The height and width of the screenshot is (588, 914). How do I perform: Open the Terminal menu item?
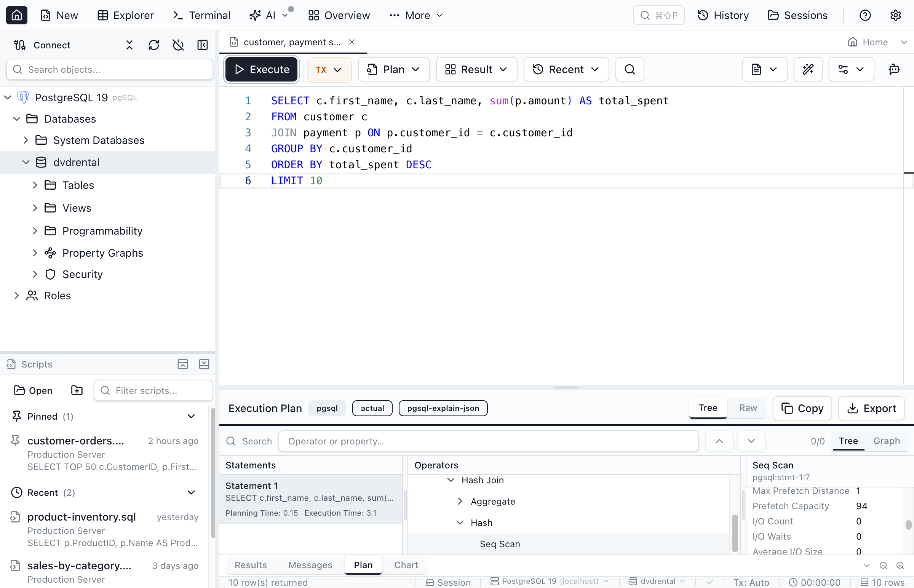pyautogui.click(x=201, y=15)
